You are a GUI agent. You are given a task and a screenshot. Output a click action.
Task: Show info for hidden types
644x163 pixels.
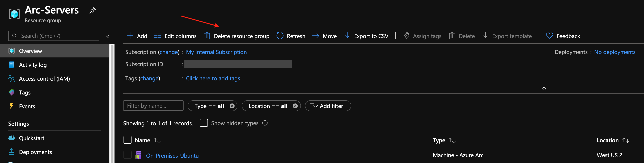pyautogui.click(x=265, y=123)
